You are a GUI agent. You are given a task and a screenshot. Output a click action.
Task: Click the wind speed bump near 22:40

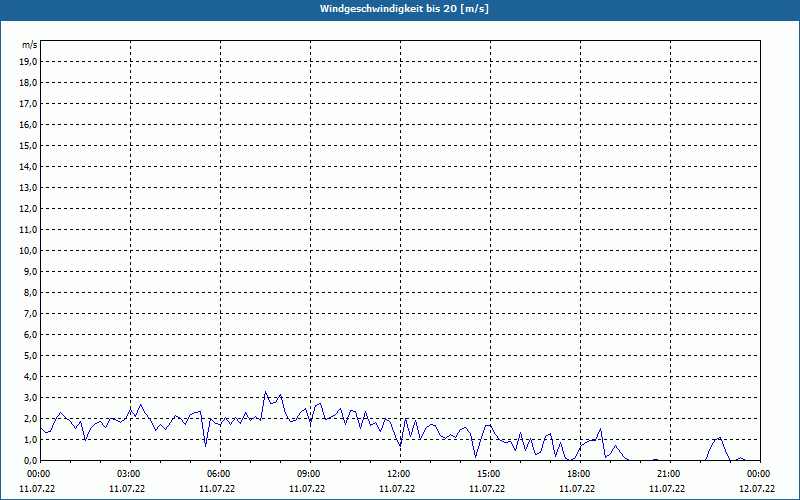720,438
